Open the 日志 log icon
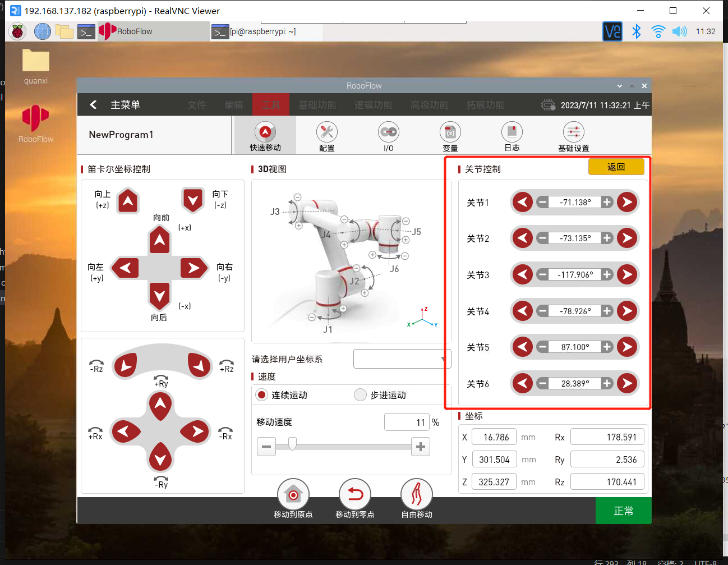Screen dimensions: 728x565 click(512, 132)
